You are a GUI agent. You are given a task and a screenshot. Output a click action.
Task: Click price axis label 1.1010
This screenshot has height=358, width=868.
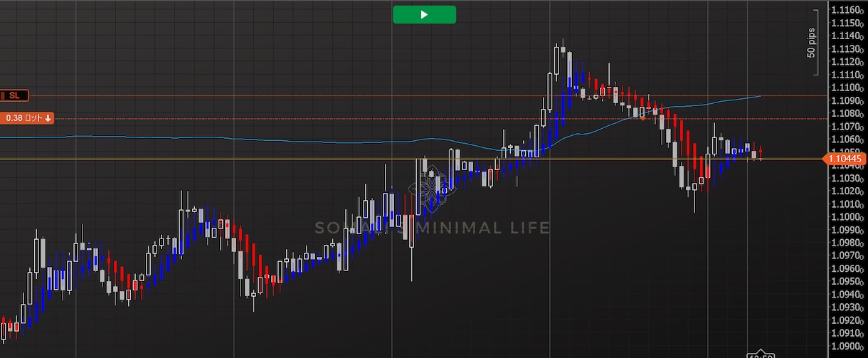coord(849,204)
